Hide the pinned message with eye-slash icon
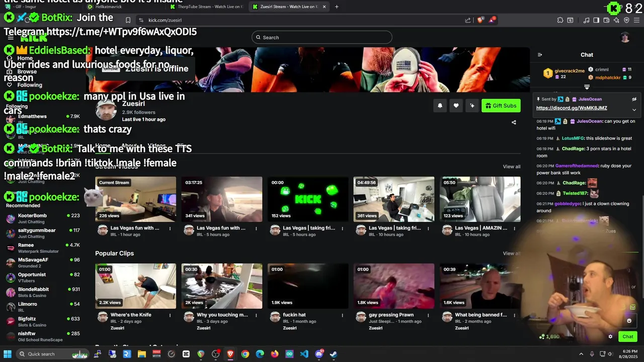Screen dimensions: 644x362 click(634, 99)
